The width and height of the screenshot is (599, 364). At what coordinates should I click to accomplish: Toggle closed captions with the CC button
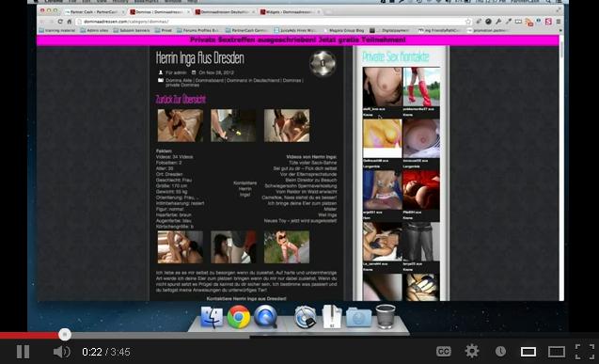point(444,352)
